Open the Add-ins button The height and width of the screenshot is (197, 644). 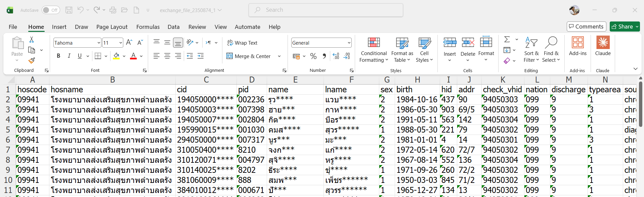(x=578, y=46)
